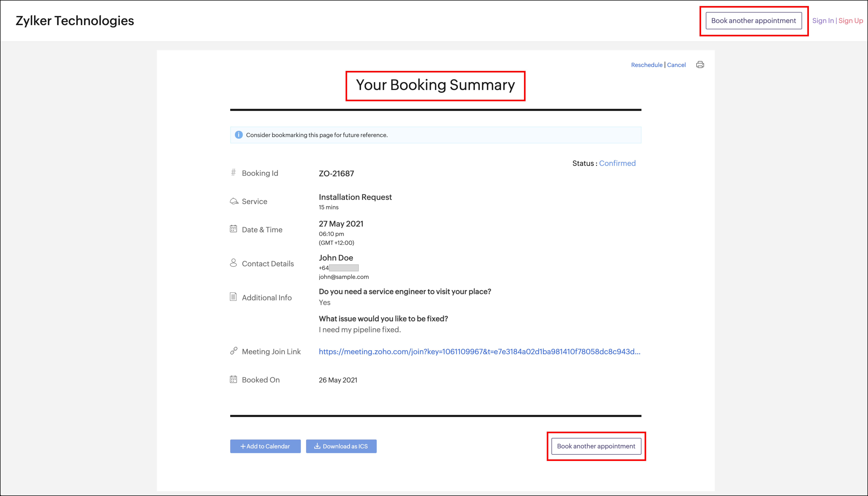Click the Consider bookmarking this page notice text
This screenshot has height=496, width=868.
[317, 135]
